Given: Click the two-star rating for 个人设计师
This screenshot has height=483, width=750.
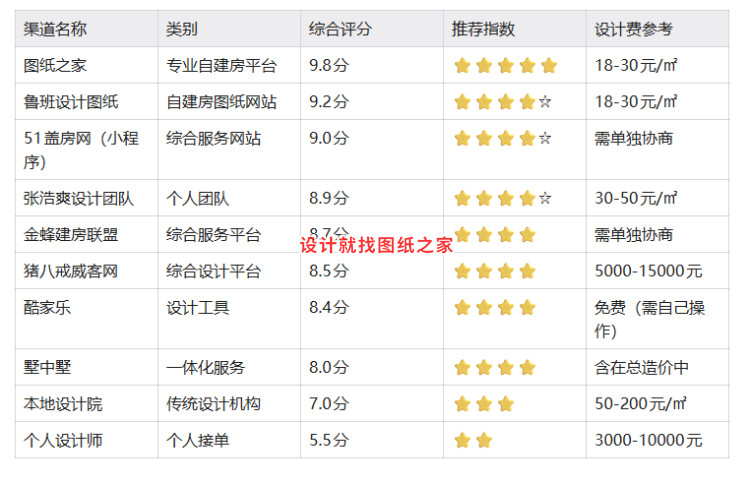Looking at the screenshot, I should coord(473,440).
